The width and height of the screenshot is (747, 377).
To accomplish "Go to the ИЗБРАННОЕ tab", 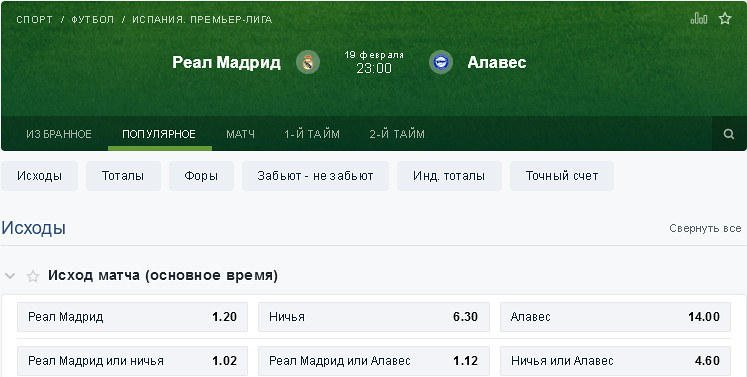I will coord(59,134).
